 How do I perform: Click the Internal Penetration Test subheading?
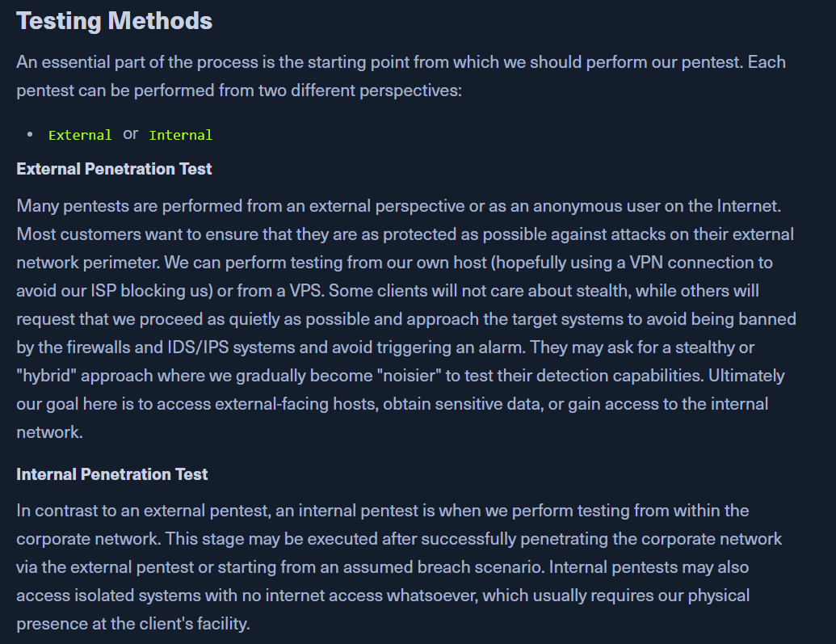coord(112,474)
